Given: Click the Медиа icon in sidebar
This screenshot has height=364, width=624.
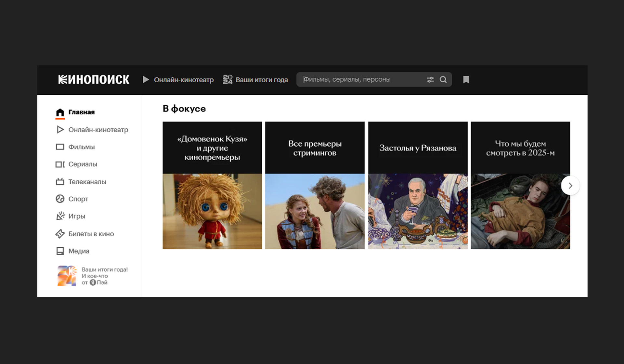Looking at the screenshot, I should [60, 251].
